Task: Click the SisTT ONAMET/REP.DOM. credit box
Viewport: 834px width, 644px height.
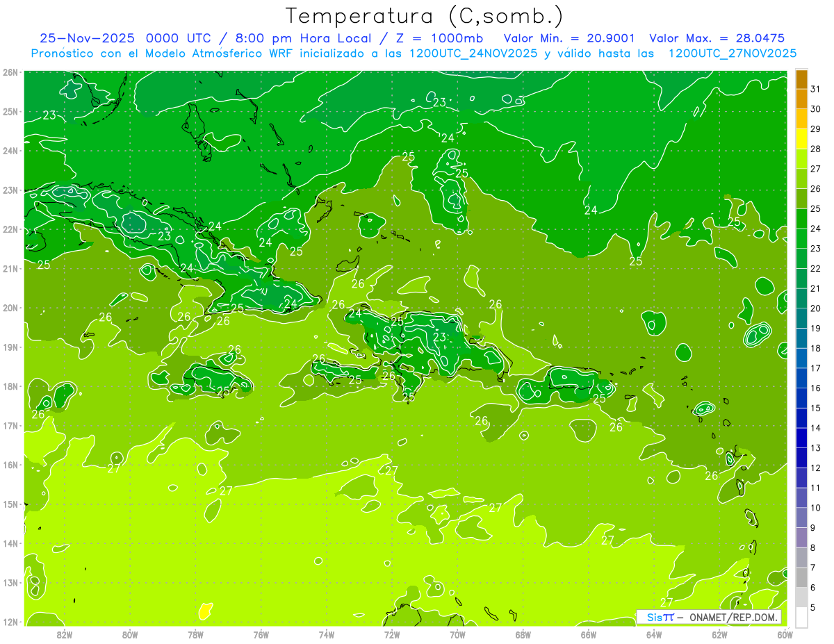Action: [709, 617]
